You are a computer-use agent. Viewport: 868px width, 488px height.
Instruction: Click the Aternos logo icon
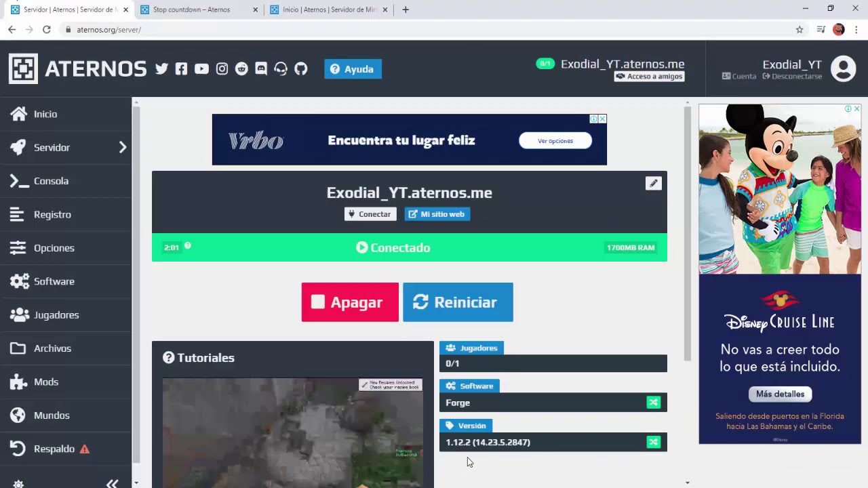(x=23, y=68)
